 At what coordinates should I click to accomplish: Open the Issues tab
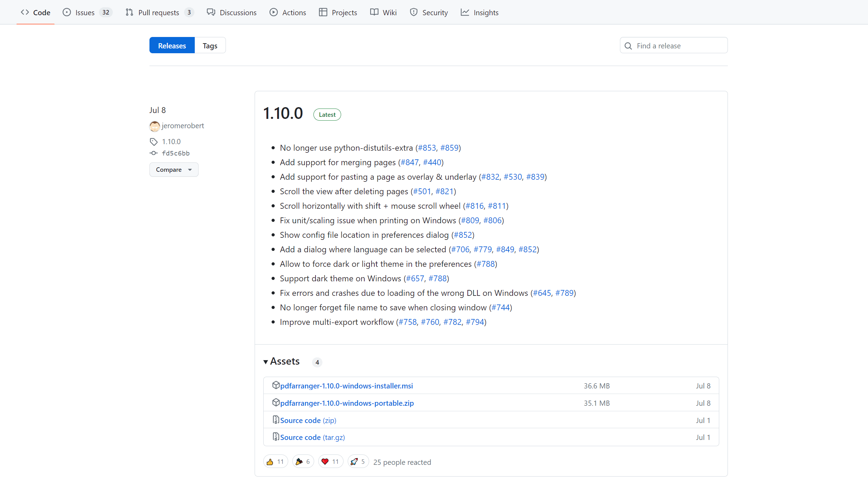click(x=87, y=12)
